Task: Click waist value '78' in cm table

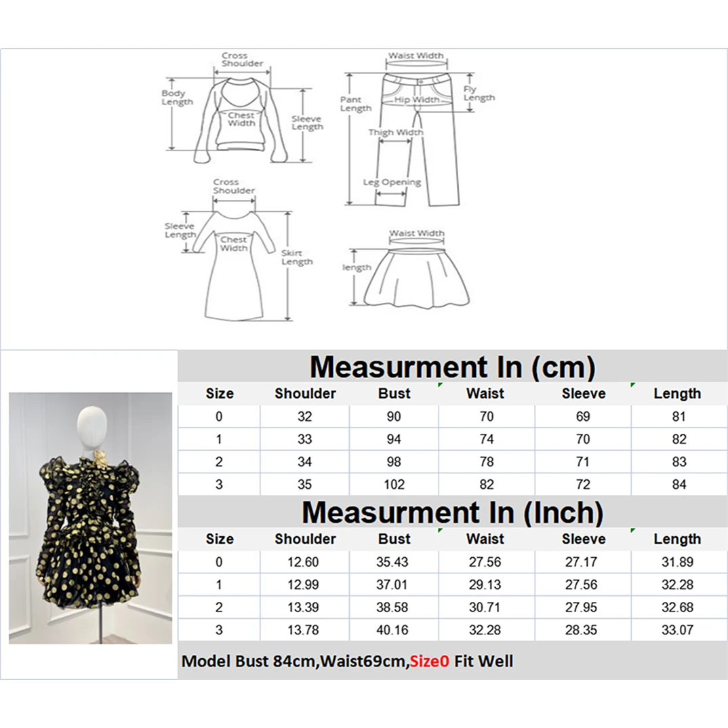Action: [487, 462]
